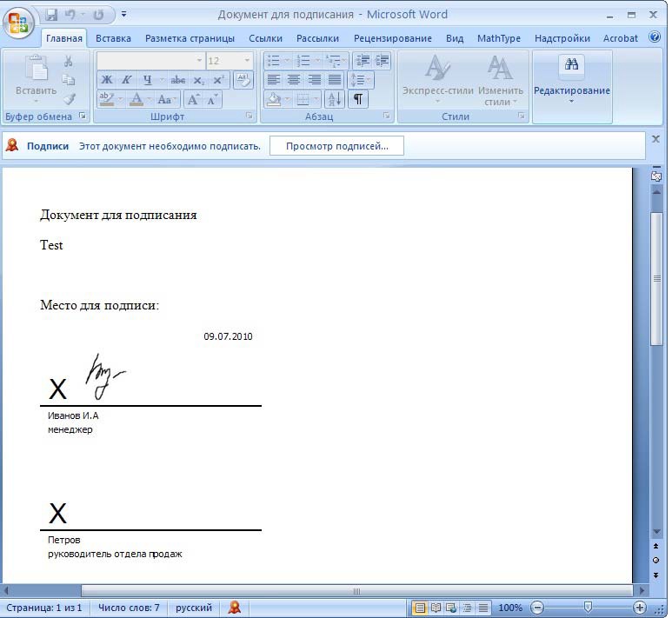This screenshot has width=672, height=618.
Task: Toggle italic К formatting
Action: (x=126, y=80)
